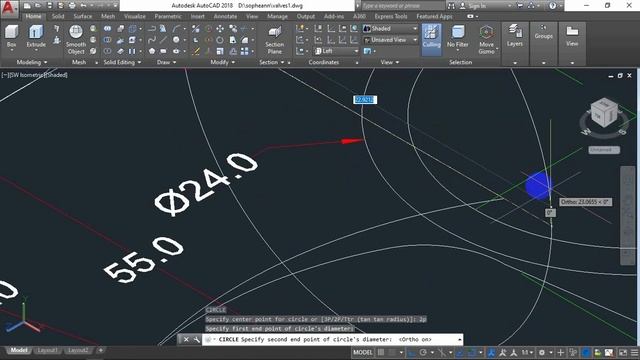The image size is (640, 360).
Task: Click the CIRCLE command line input
Action: (x=333, y=340)
